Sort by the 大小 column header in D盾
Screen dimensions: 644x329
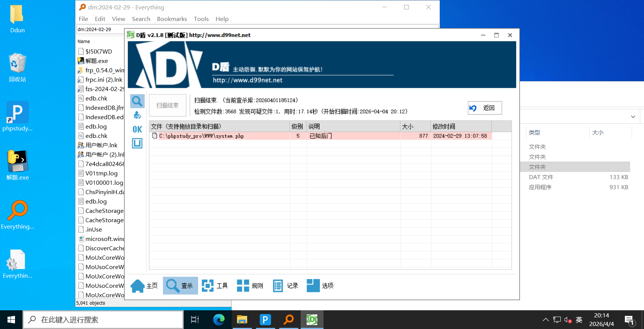coord(415,126)
